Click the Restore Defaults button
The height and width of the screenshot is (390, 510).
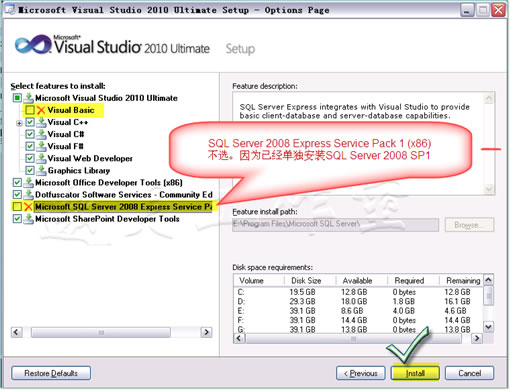(x=51, y=373)
